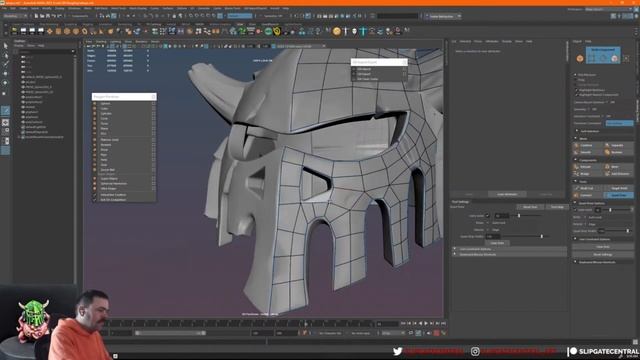
Task: Collapse the Mesh section in Modeling Toolkit
Action: click(576, 139)
